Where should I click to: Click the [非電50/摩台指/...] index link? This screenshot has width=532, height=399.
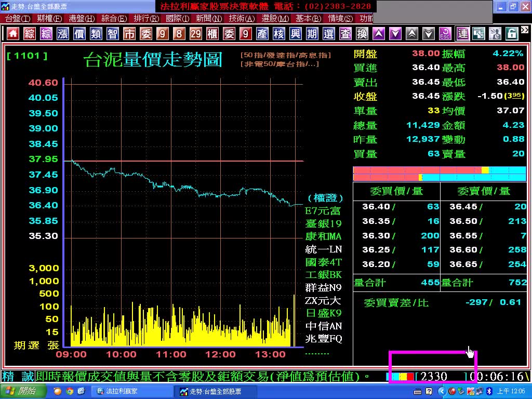tap(280, 64)
